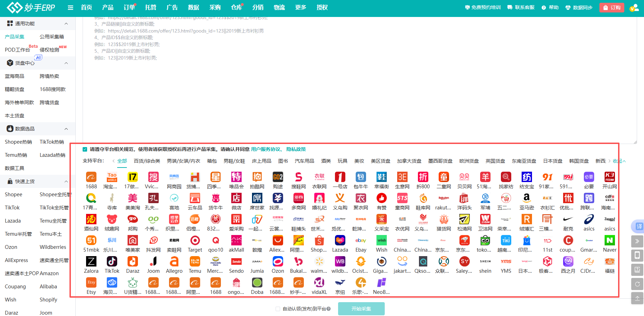Pick the Zalora platform icon
The width and height of the screenshot is (644, 316).
(91, 262)
